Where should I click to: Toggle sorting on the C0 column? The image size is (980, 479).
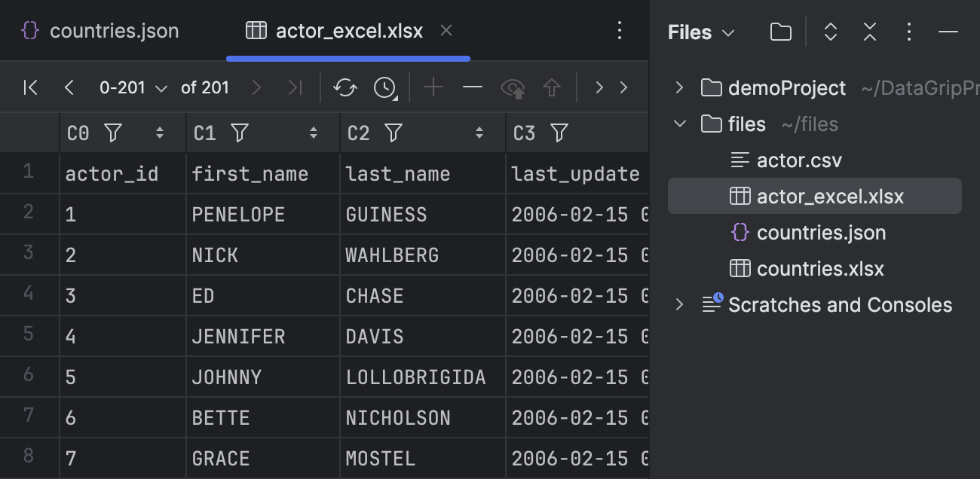click(x=160, y=133)
